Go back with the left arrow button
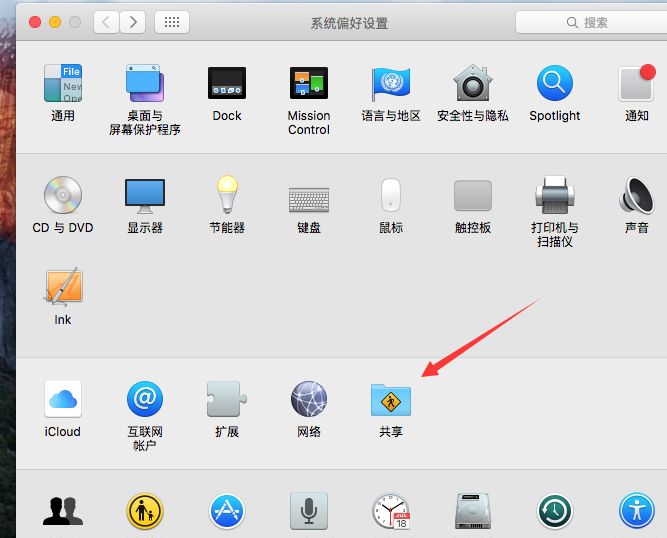 [x=106, y=22]
